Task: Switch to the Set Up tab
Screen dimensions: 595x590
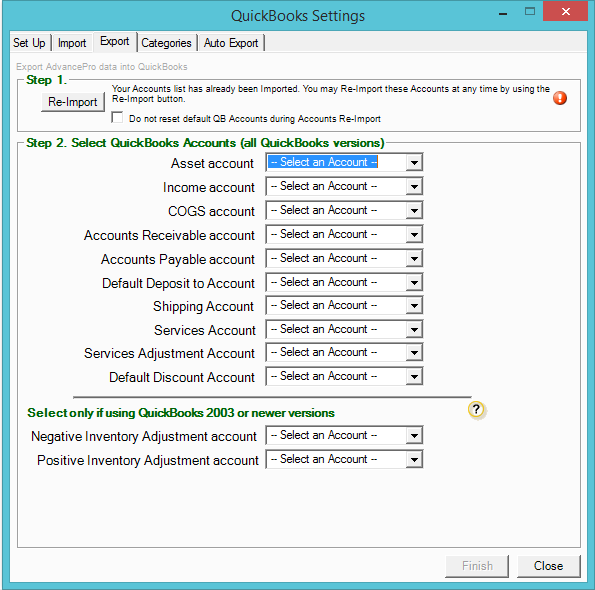Action: click(29, 43)
